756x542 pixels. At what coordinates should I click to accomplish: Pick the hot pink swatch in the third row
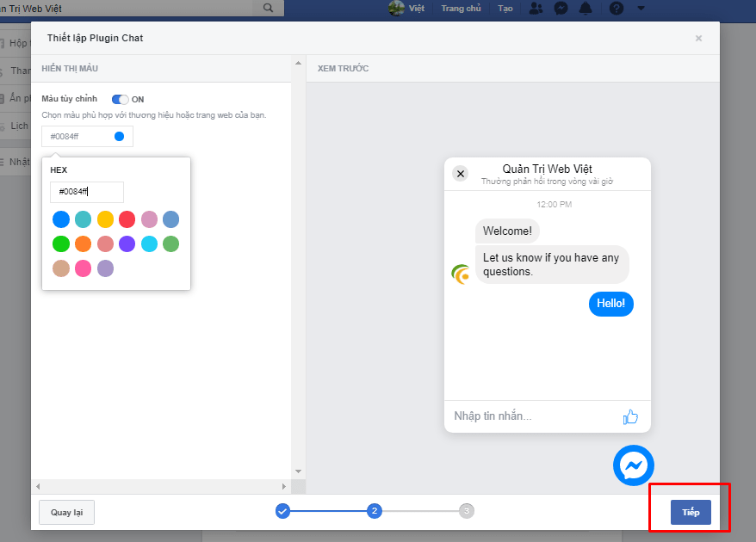click(x=83, y=268)
